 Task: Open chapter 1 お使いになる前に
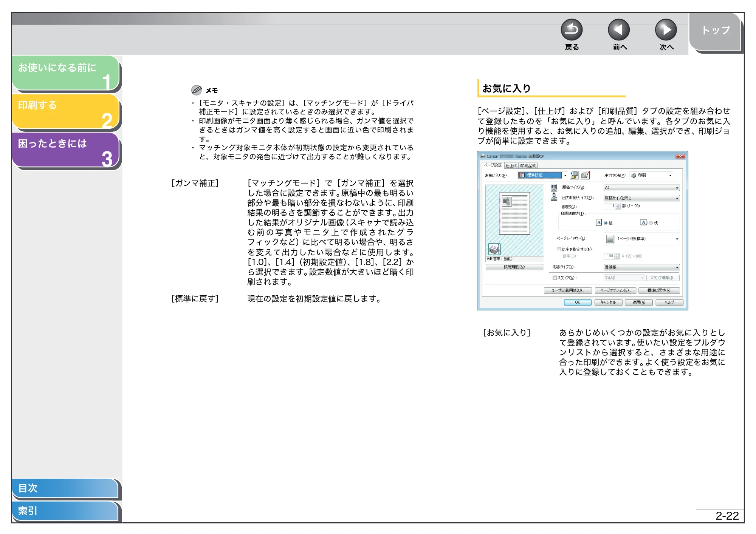(x=65, y=73)
